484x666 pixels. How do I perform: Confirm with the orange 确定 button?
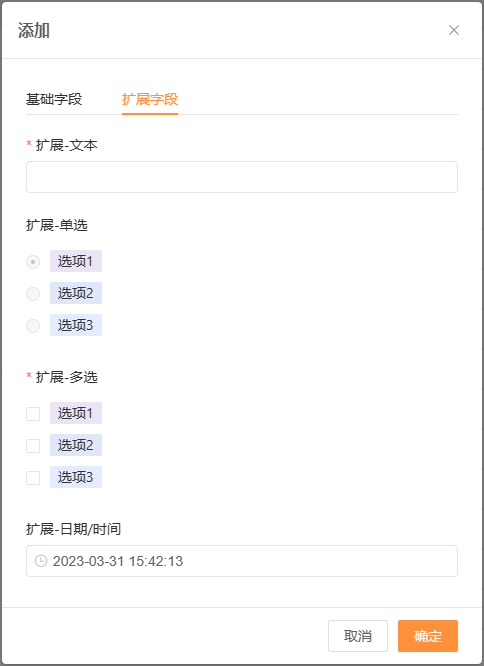428,636
